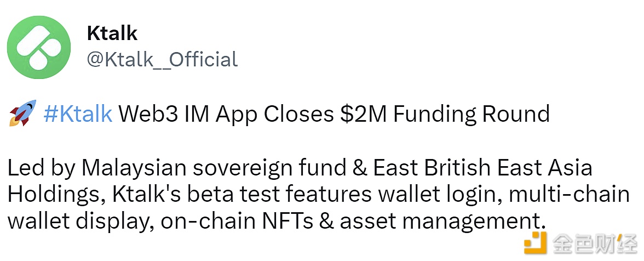This screenshot has height=261, width=644.
Task: Open the Ktalk display name
Action: pyautogui.click(x=112, y=33)
